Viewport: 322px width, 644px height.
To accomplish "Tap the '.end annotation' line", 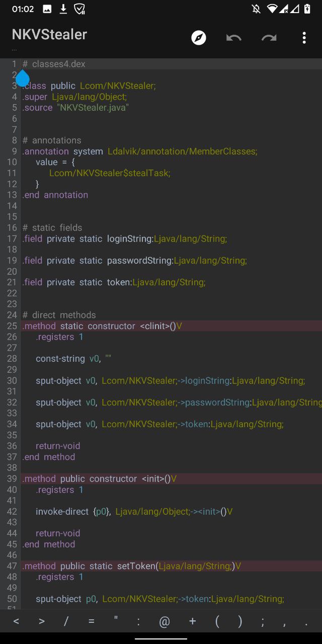I will click(x=55, y=195).
